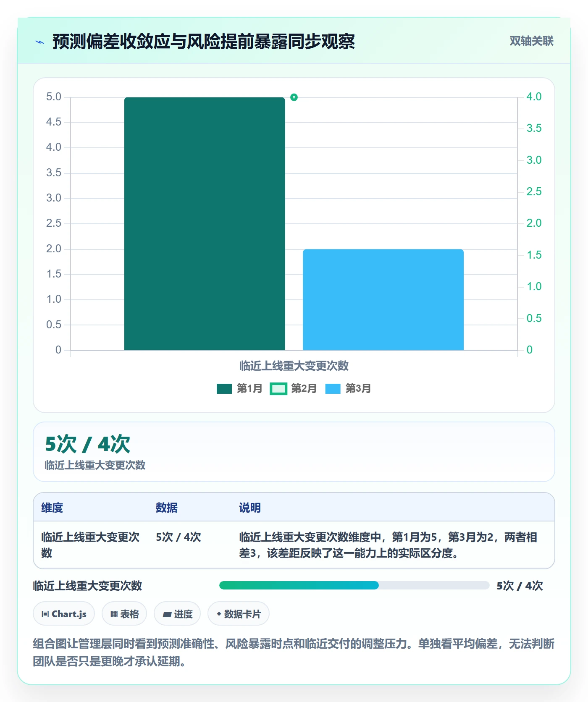Image resolution: width=588 pixels, height=702 pixels.
Task: Click the dark green 第1月 bar
Action: [x=205, y=224]
